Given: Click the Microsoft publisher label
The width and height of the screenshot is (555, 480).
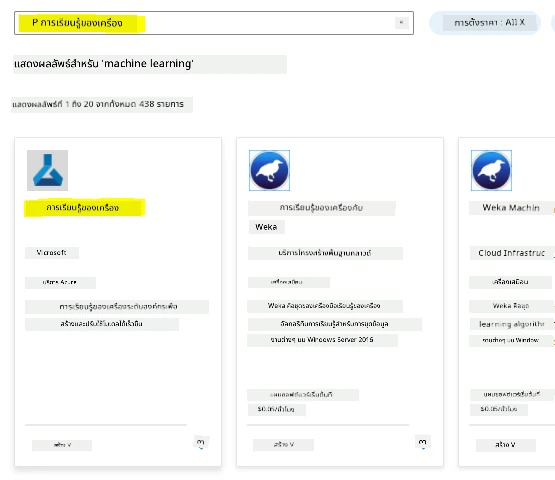Looking at the screenshot, I should [52, 253].
